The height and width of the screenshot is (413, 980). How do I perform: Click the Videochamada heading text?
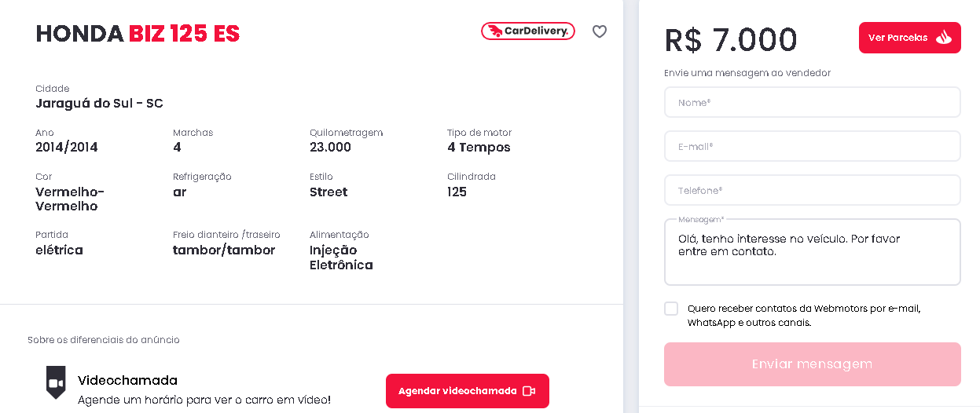point(127,381)
